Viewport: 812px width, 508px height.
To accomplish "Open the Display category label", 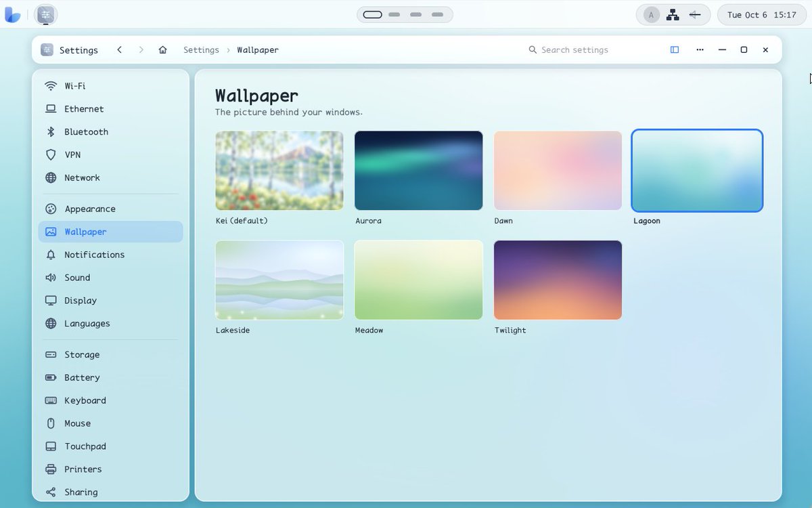I will point(81,301).
